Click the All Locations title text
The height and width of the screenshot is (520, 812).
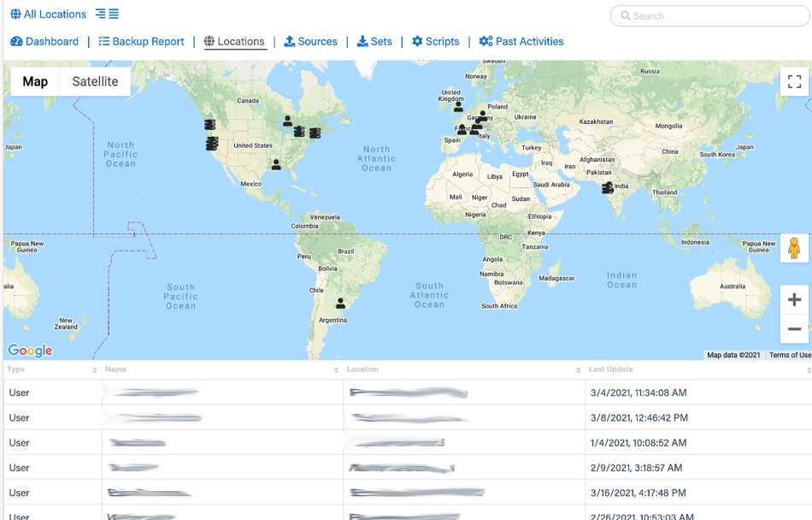55,14
